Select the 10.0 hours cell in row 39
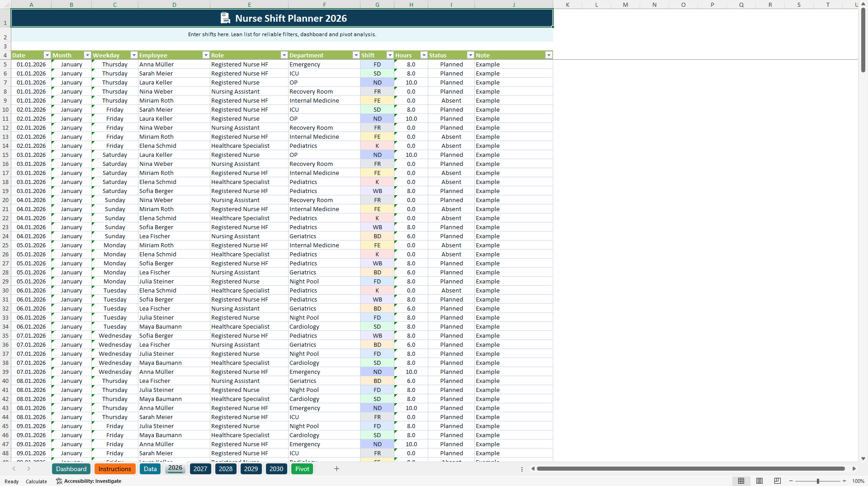 tap(411, 372)
